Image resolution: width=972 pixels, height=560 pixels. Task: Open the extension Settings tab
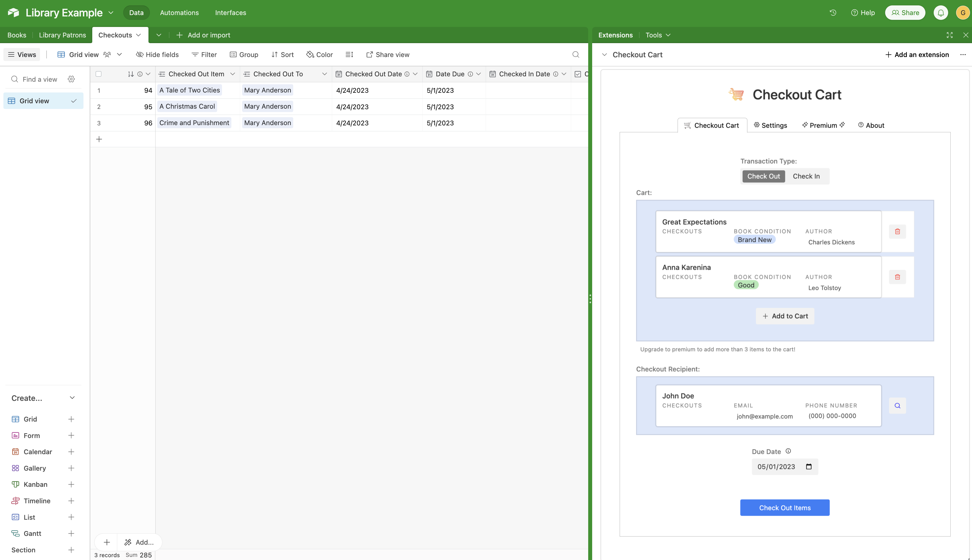(x=770, y=125)
